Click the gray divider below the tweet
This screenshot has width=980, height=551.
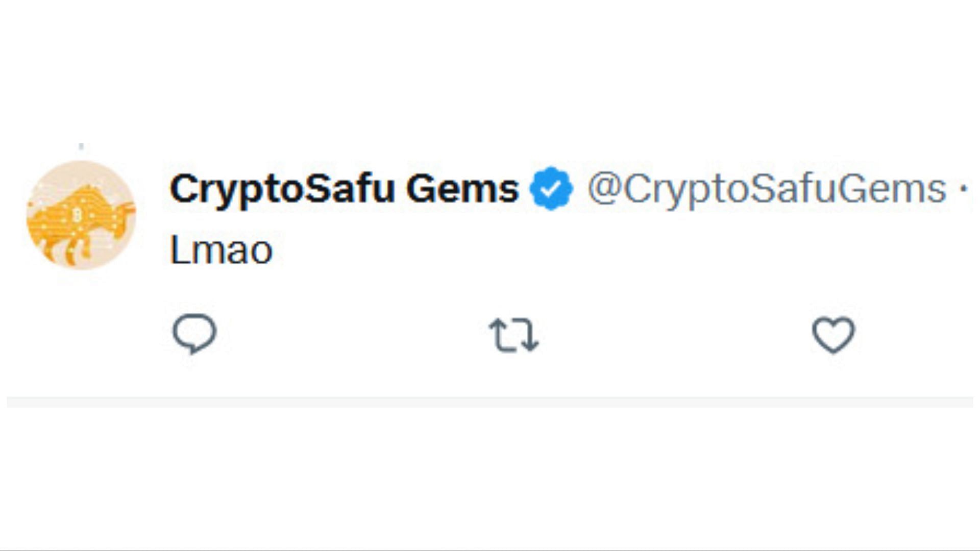(490, 402)
